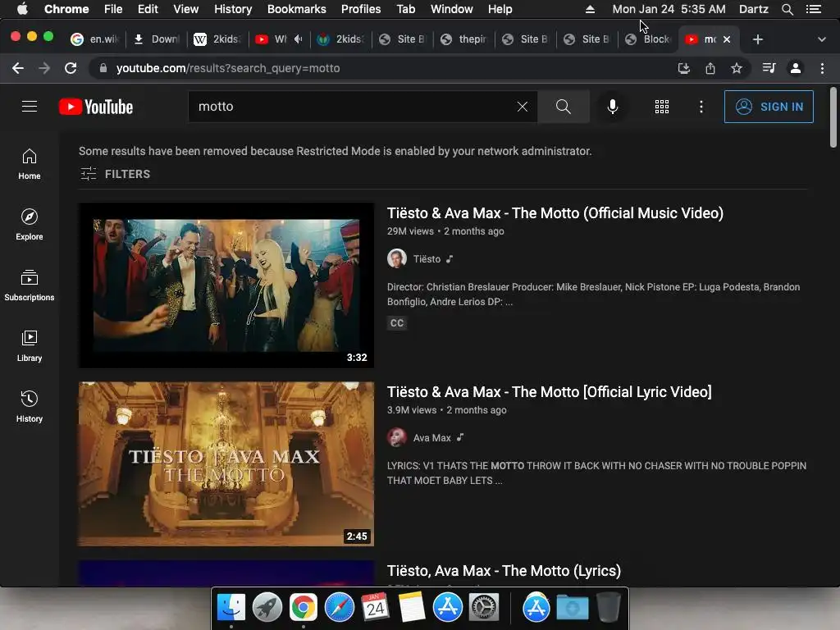Open History in the sidebar

pos(30,407)
